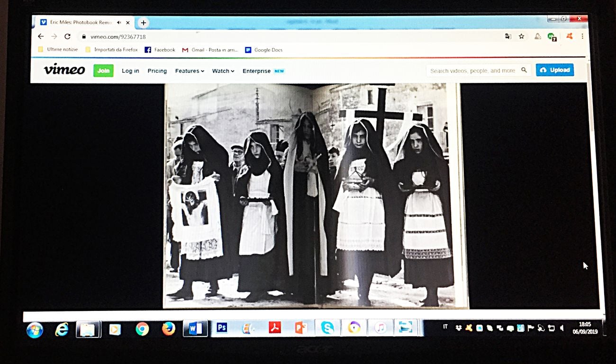The width and height of the screenshot is (616, 364).
Task: Open a new tab with plus button
Action: [143, 23]
